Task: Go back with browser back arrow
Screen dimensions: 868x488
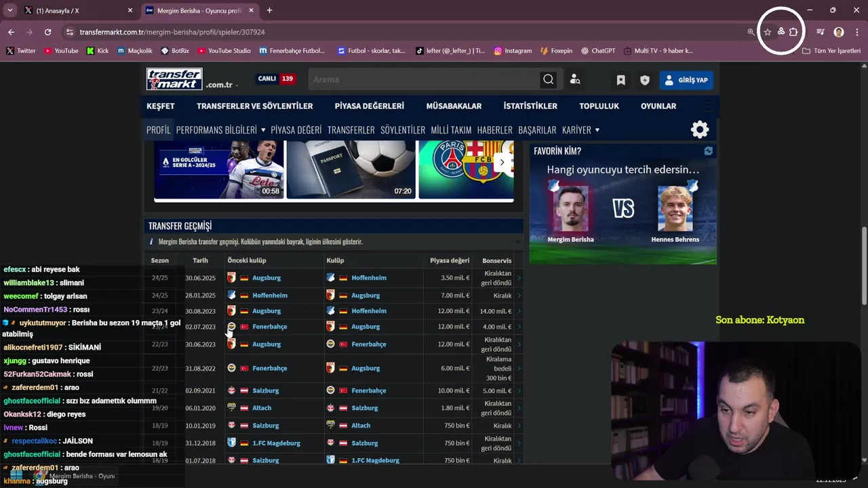Action: point(11,32)
